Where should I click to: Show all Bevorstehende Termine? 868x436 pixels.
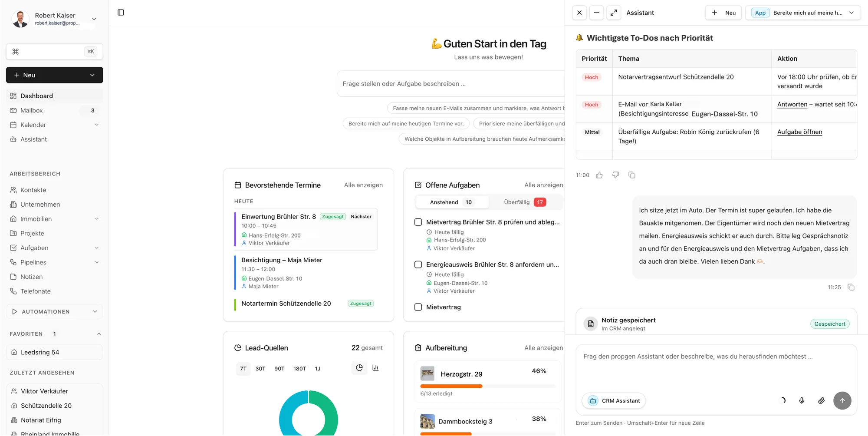(363, 185)
